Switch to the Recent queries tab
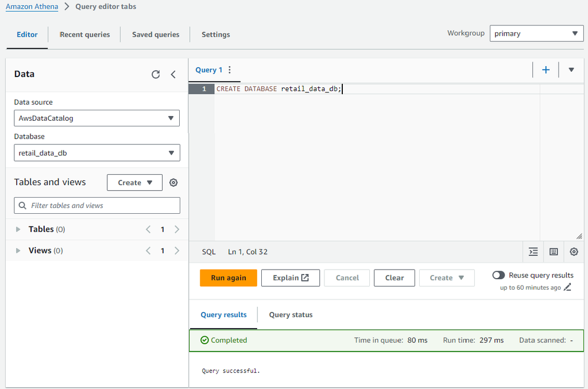Image resolution: width=588 pixels, height=389 pixels. (84, 34)
